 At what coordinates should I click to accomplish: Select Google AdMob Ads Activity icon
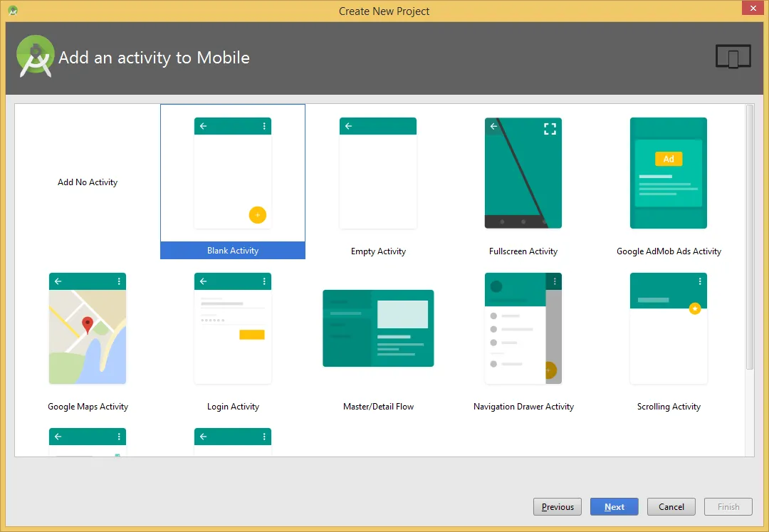point(668,173)
